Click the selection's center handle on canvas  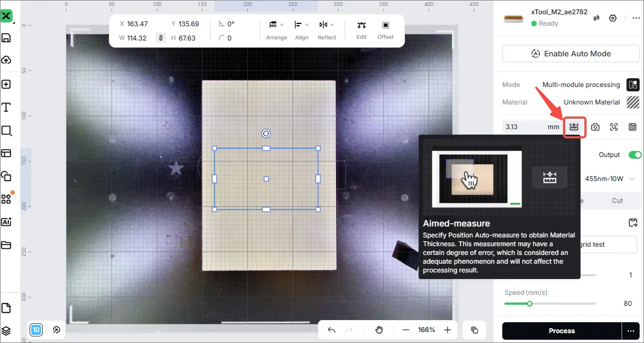click(266, 179)
